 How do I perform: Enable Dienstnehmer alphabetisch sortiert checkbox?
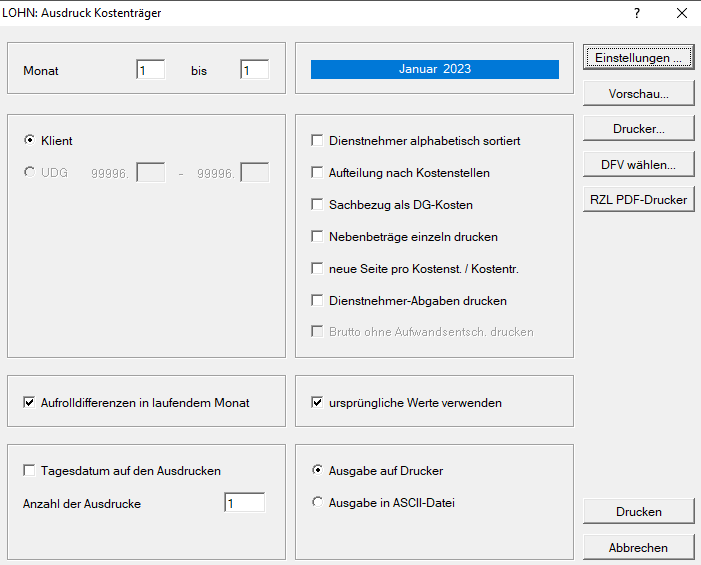(318, 141)
